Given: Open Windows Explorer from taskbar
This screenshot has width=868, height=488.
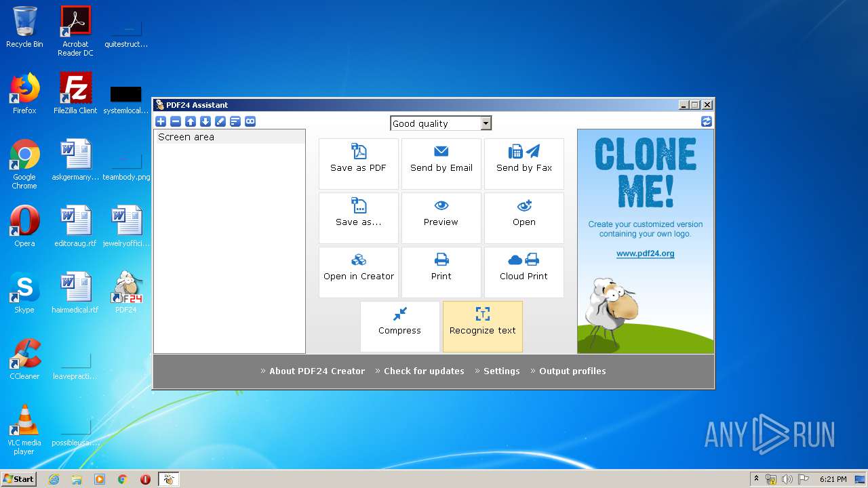Looking at the screenshot, I should pyautogui.click(x=77, y=479).
